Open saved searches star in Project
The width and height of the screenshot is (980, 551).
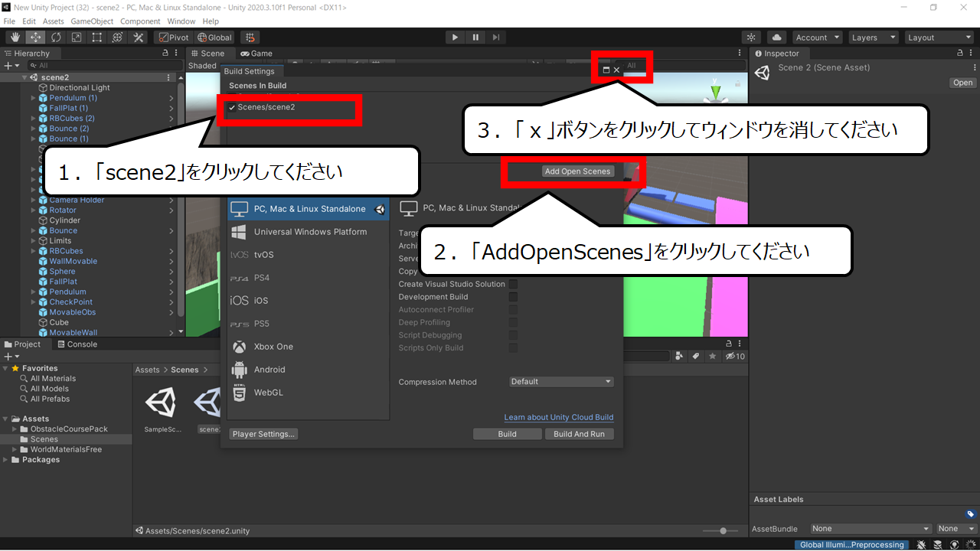point(713,357)
